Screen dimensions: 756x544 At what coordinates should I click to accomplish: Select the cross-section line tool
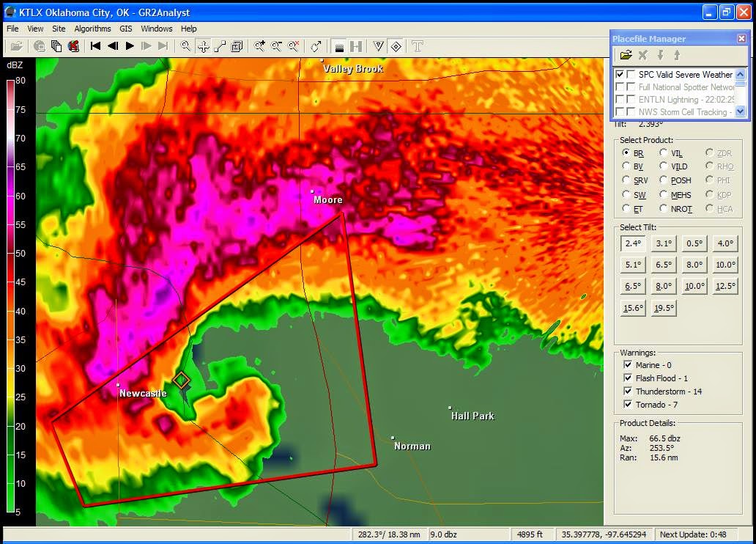click(x=220, y=46)
